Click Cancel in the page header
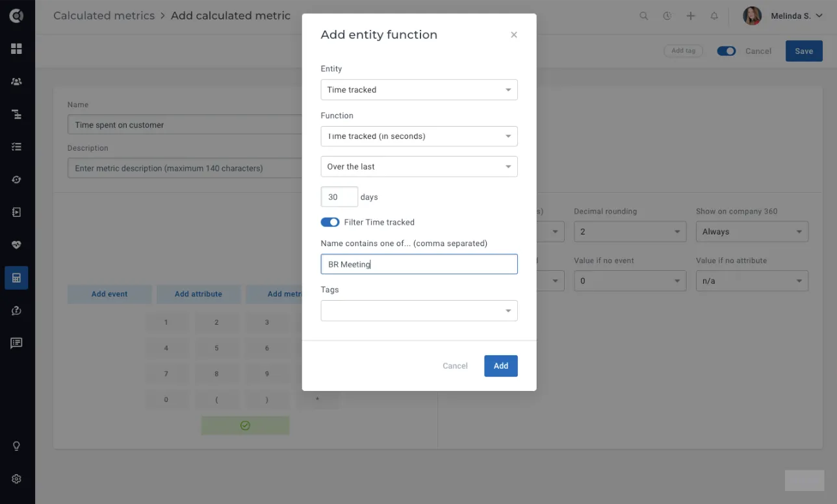Viewport: 837px width, 504px height. pyautogui.click(x=758, y=51)
